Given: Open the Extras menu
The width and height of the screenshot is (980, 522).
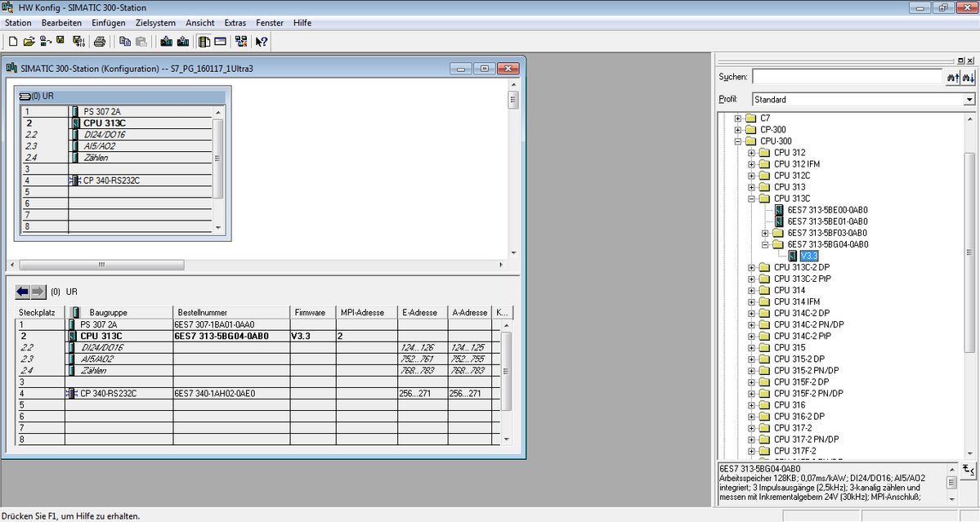Looking at the screenshot, I should click(235, 23).
